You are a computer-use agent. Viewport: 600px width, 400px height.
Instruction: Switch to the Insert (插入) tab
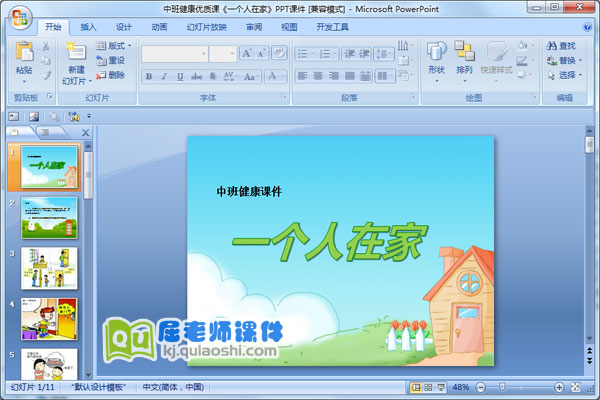[88, 27]
